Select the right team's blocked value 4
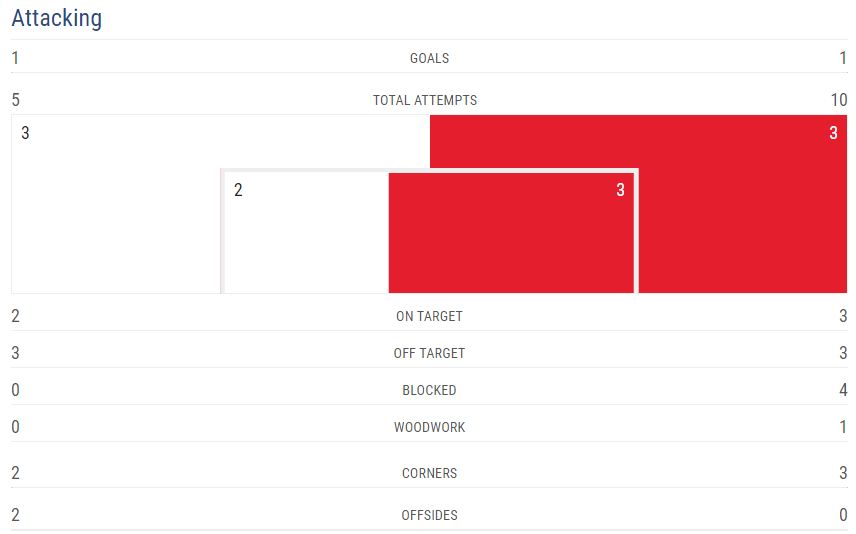This screenshot has height=534, width=856. coord(843,390)
